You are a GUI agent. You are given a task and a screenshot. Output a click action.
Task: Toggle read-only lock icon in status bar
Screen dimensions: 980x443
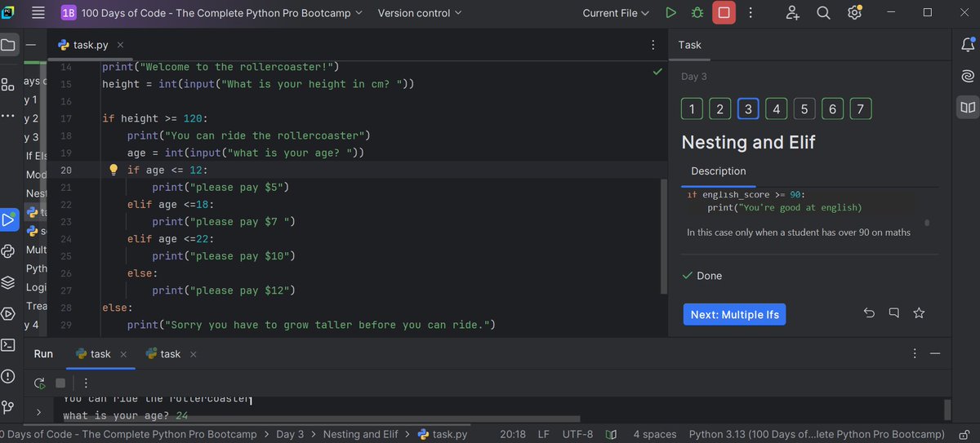964,434
